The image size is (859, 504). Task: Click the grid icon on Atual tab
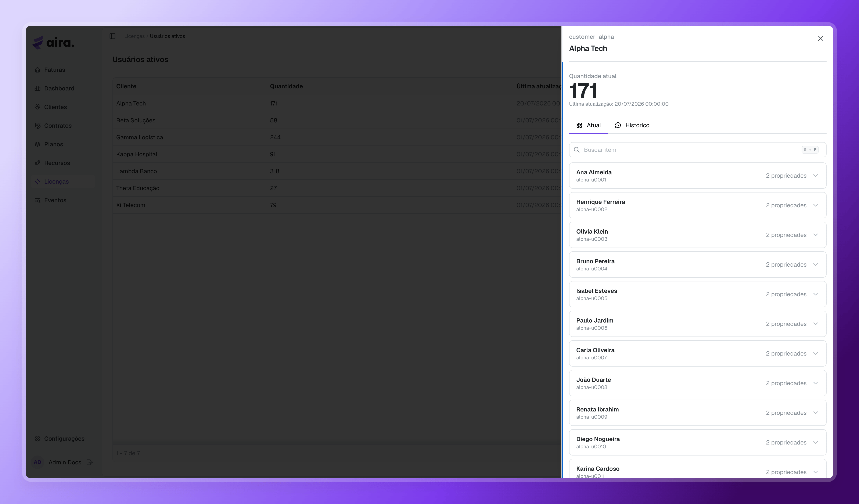[579, 125]
